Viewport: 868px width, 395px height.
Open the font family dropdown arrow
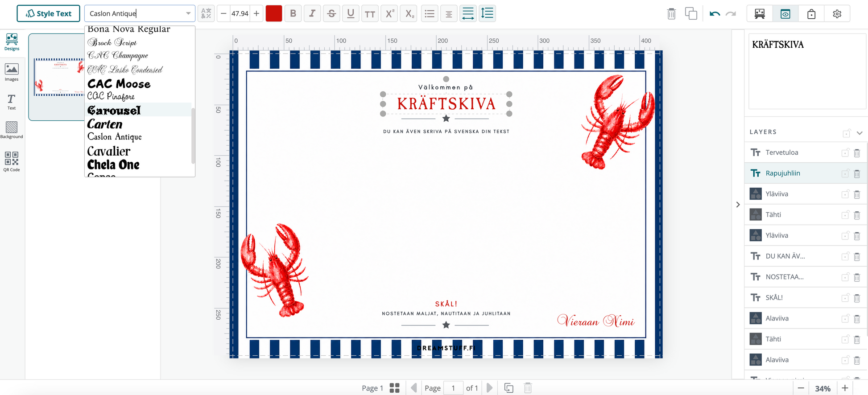click(x=188, y=13)
